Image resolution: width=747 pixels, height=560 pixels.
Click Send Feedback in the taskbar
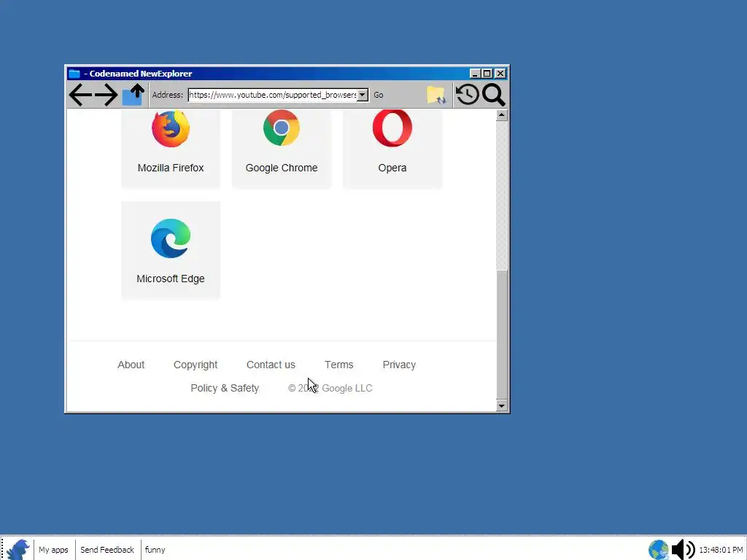click(x=107, y=550)
